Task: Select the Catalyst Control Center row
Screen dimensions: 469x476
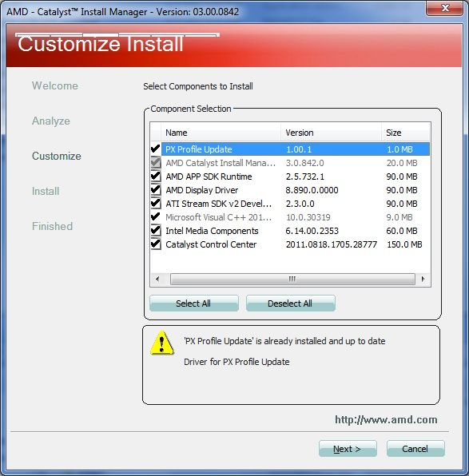Action: coord(290,244)
